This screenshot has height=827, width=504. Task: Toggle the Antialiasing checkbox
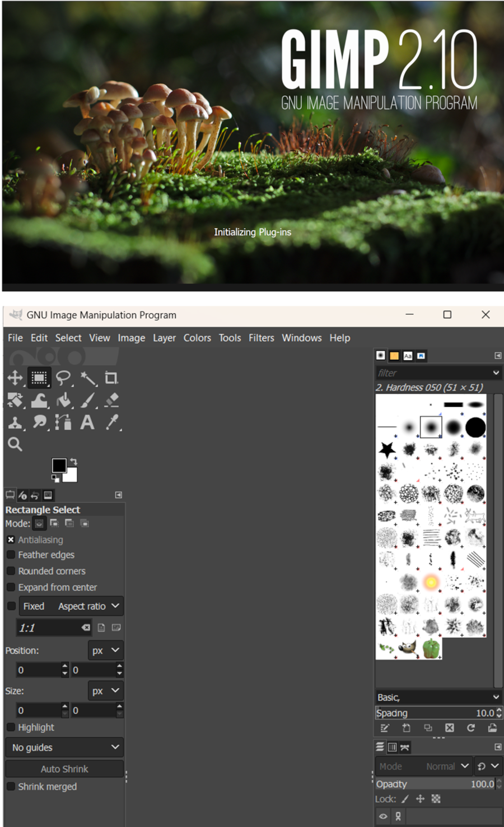click(11, 540)
